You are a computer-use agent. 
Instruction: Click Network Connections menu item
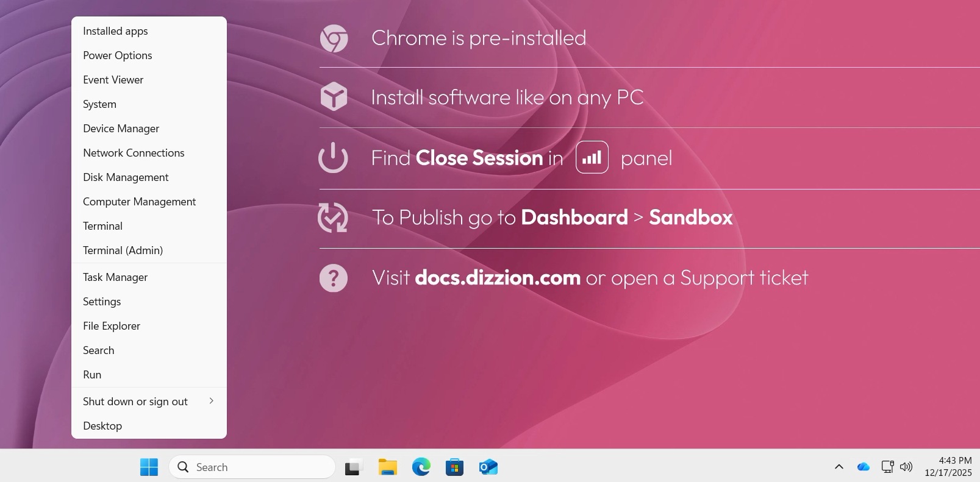[x=149, y=153]
